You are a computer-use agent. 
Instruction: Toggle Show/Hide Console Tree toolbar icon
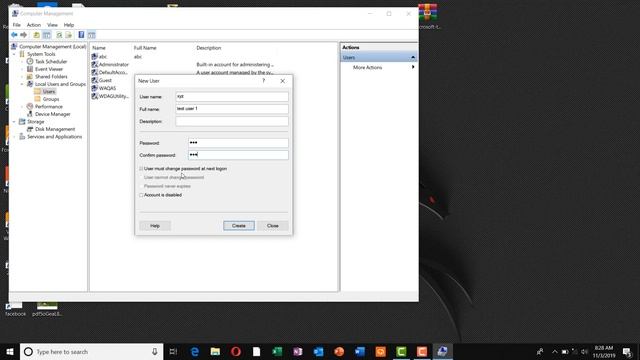point(47,35)
